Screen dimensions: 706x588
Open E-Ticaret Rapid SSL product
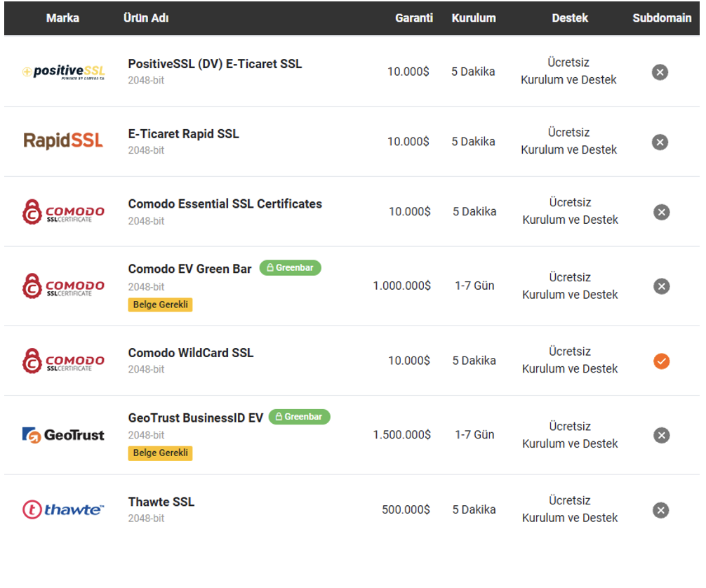click(183, 134)
